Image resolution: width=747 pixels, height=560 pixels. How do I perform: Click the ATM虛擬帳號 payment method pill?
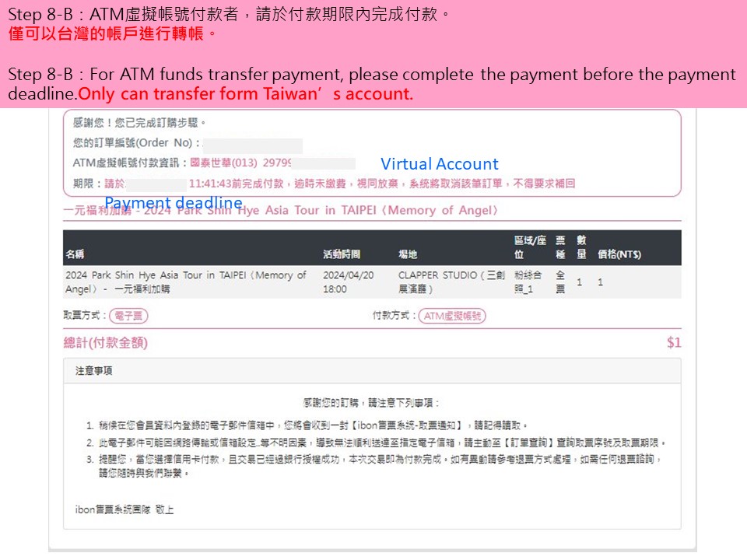tap(452, 316)
